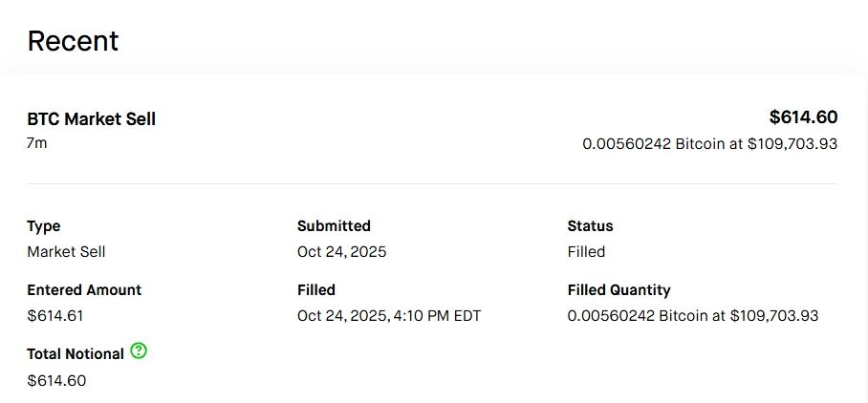Click the Total Notional help question-mark icon
The image size is (868, 403).
point(139,351)
